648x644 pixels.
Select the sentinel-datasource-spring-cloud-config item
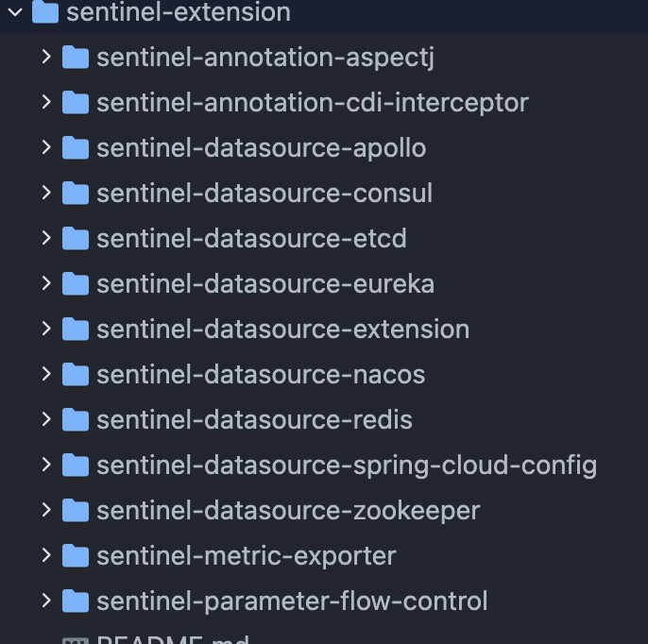click(x=324, y=465)
